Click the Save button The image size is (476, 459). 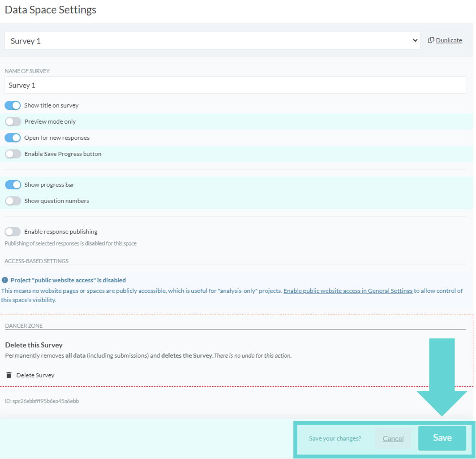pyautogui.click(x=442, y=438)
